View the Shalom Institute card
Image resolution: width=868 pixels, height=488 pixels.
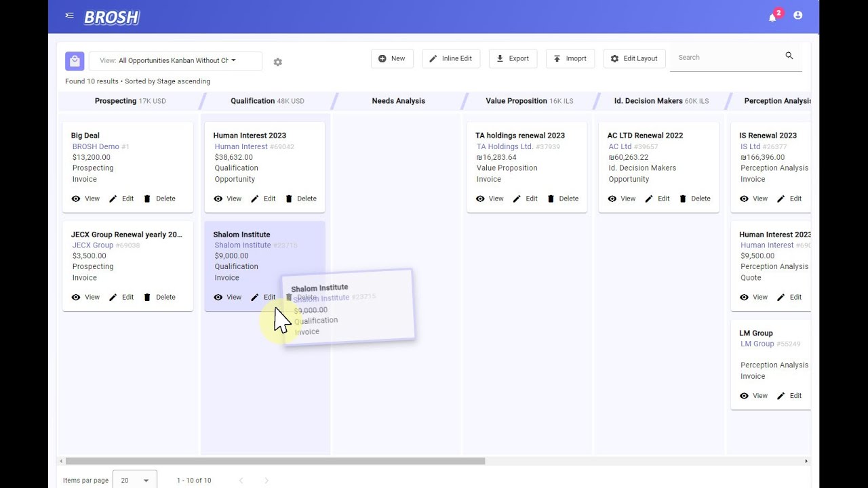click(x=227, y=297)
